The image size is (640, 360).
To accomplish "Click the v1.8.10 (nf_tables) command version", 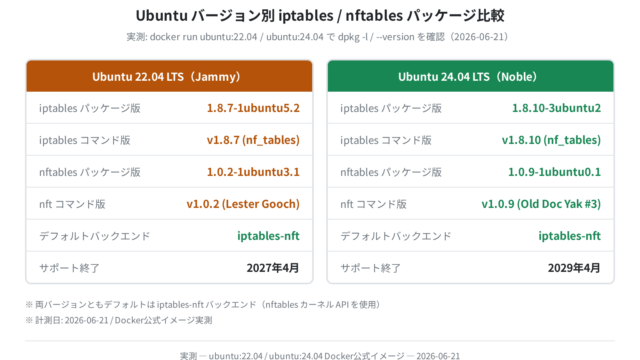I will 551,140.
